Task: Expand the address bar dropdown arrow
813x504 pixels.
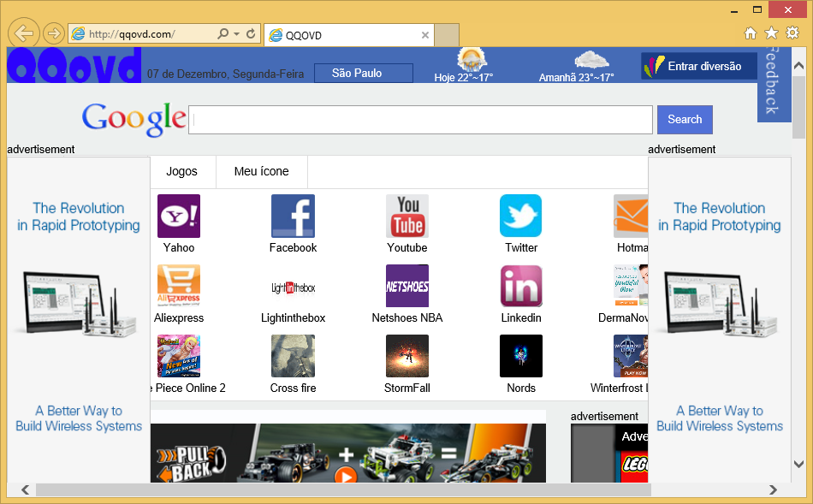Action: [236, 33]
